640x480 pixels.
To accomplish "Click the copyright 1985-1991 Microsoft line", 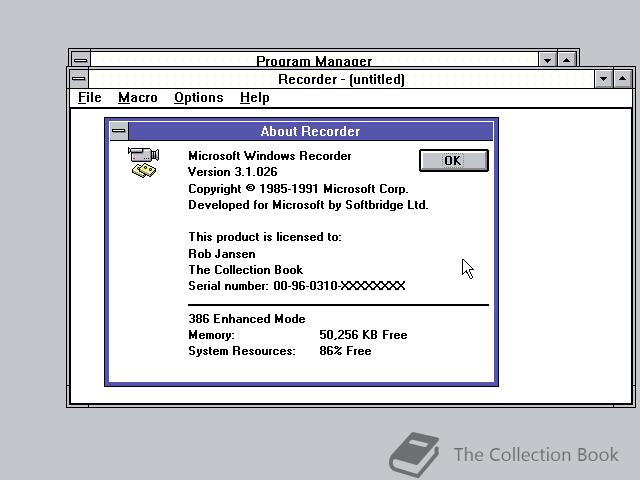I will pyautogui.click(x=298, y=189).
